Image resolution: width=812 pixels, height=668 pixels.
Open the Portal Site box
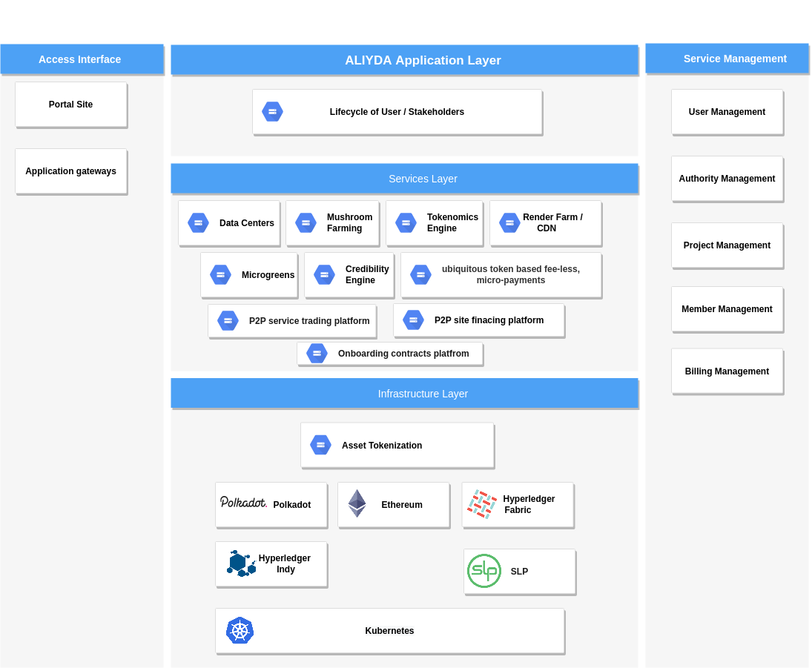[71, 105]
